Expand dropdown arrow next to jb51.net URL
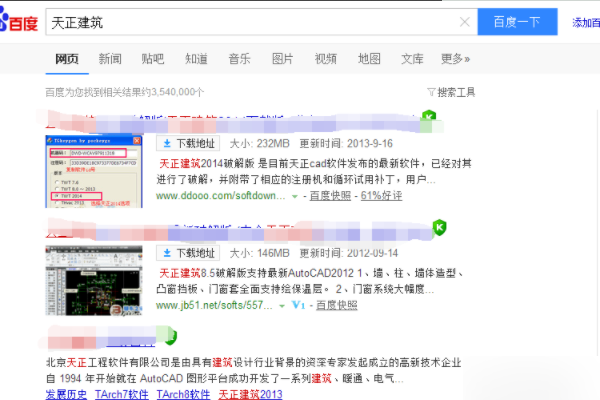This screenshot has height=400, width=600. [x=282, y=306]
